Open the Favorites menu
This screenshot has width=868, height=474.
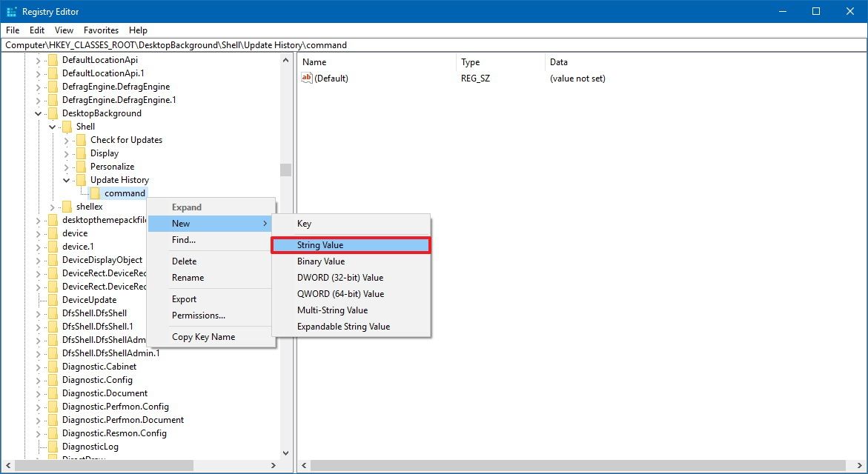100,30
